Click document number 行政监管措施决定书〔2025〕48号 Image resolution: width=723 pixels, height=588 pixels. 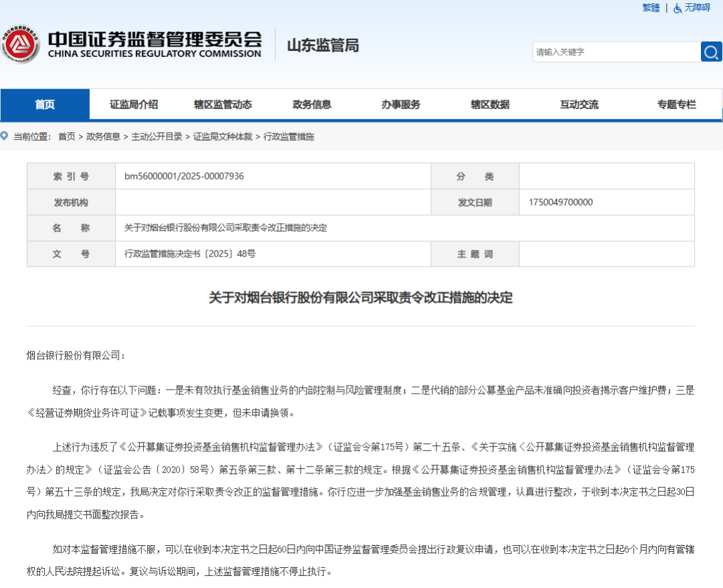(x=189, y=254)
